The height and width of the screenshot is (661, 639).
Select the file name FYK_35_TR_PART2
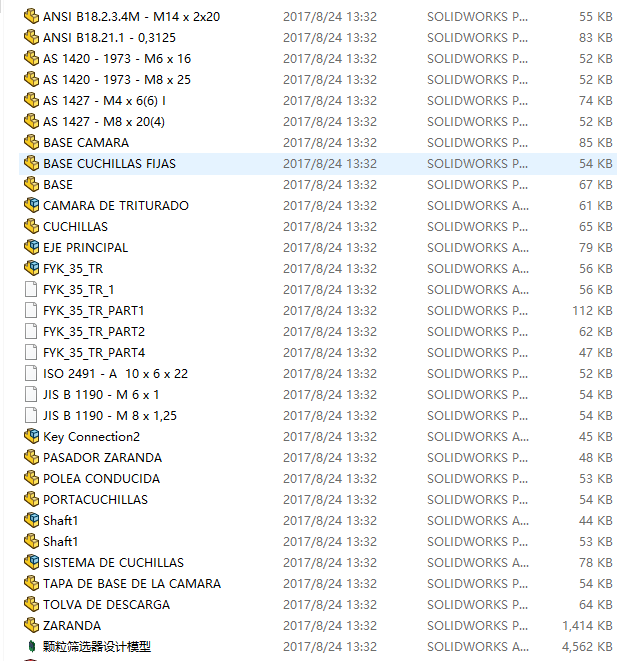coord(94,332)
